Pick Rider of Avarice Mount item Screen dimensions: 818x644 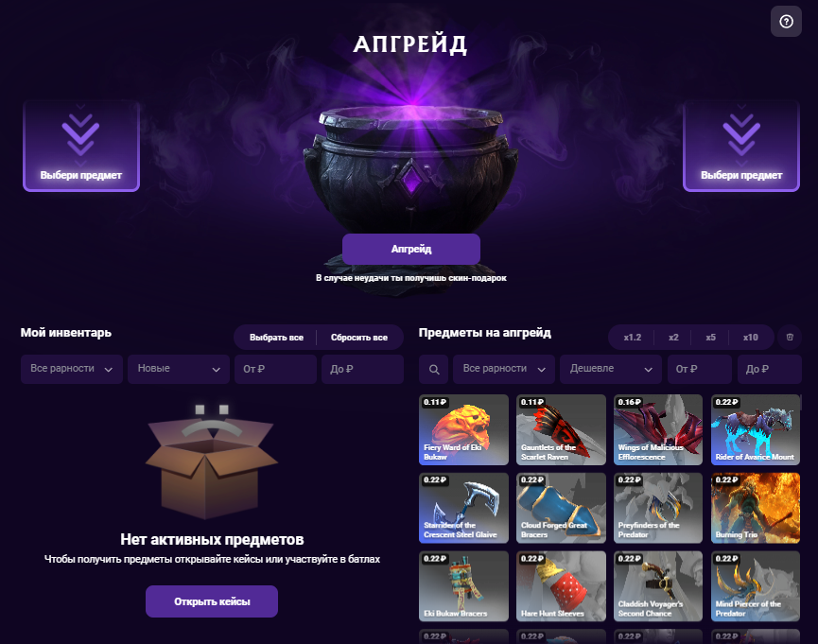pyautogui.click(x=755, y=429)
